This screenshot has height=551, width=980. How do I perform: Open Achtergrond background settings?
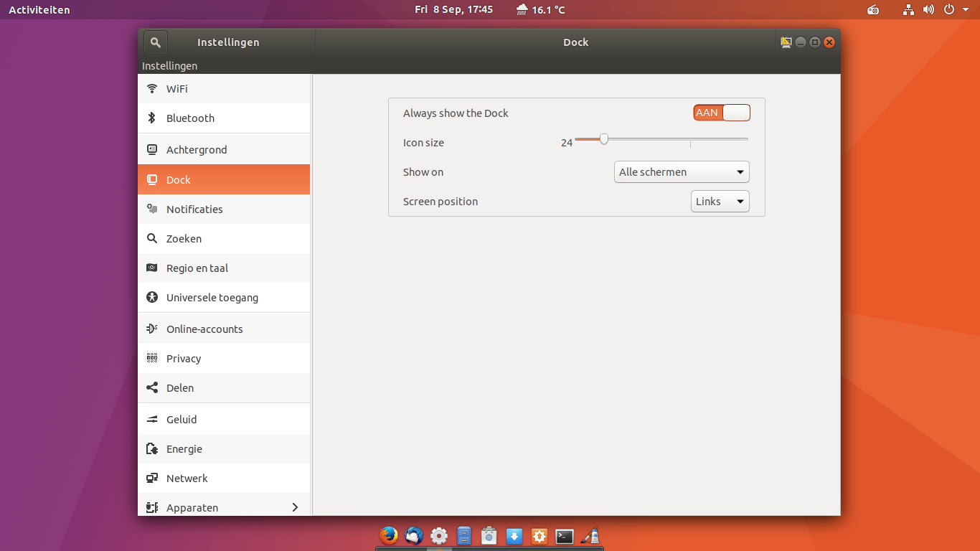(x=224, y=150)
